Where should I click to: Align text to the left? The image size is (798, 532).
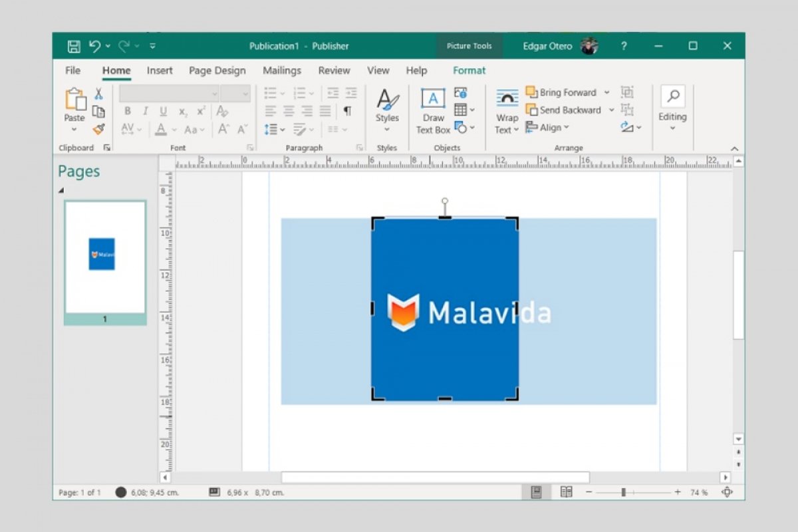pos(270,111)
